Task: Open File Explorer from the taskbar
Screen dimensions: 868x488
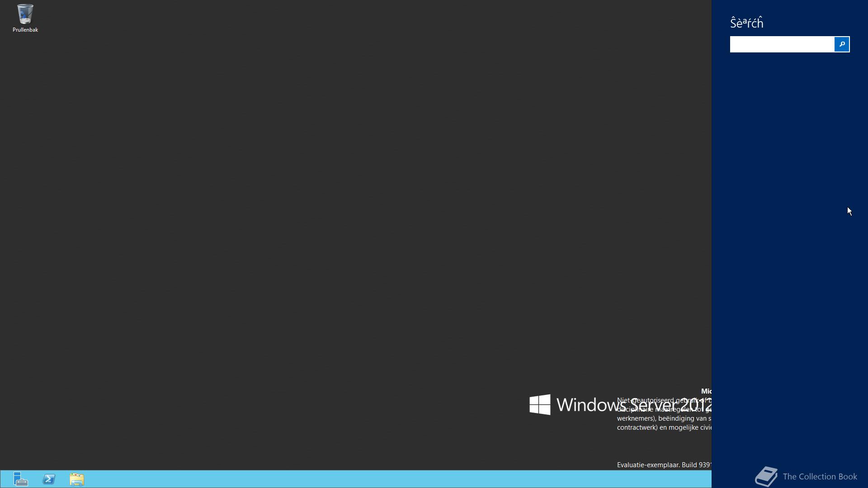Action: tap(77, 479)
